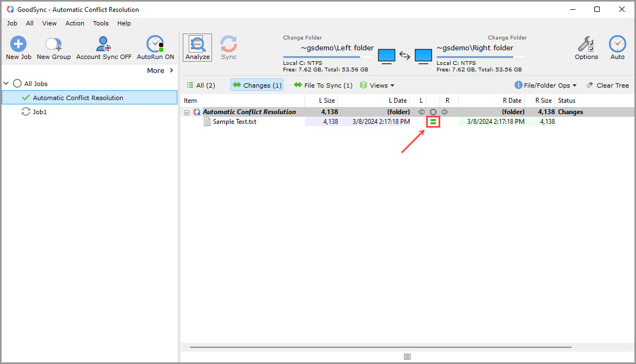This screenshot has height=364, width=636.
Task: Select the Sample Text.txt file name
Action: point(235,122)
